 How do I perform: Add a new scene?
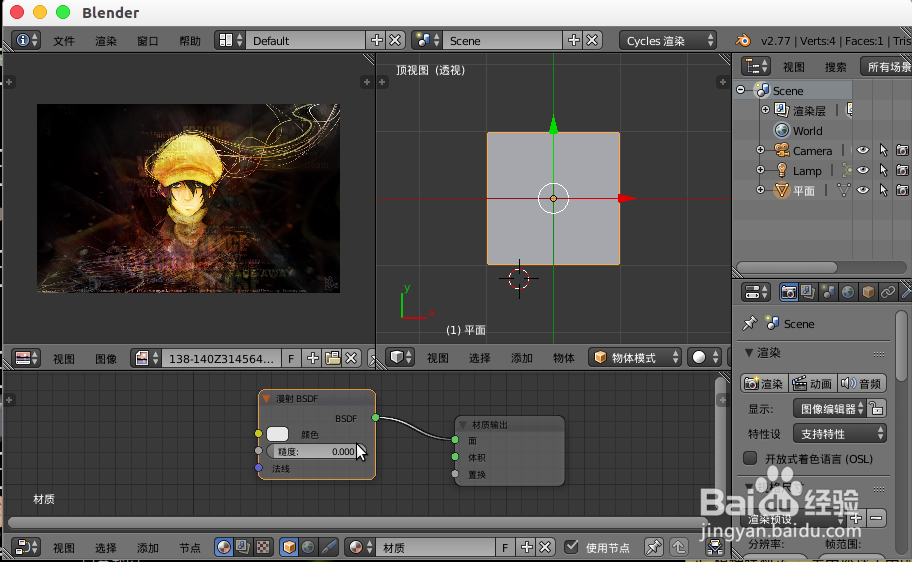point(574,40)
